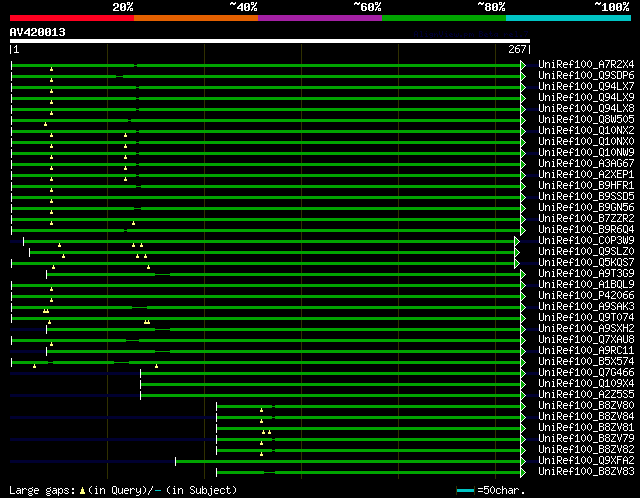Click the cyan ~100% identity legend segment
The image size is (640, 498).
click(568, 18)
